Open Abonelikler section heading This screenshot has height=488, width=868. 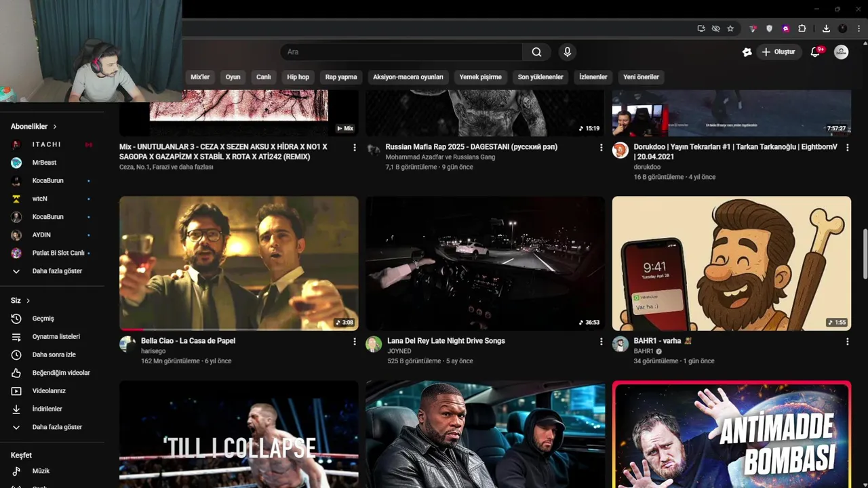[x=34, y=127]
